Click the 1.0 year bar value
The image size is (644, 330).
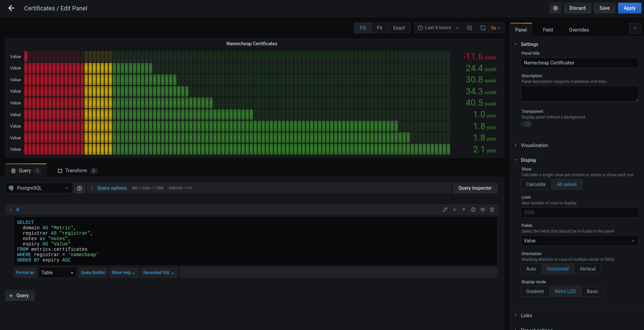485,115
